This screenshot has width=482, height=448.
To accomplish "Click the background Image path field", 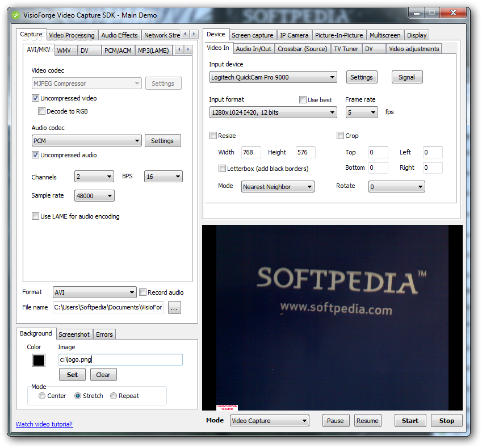I will [x=120, y=360].
